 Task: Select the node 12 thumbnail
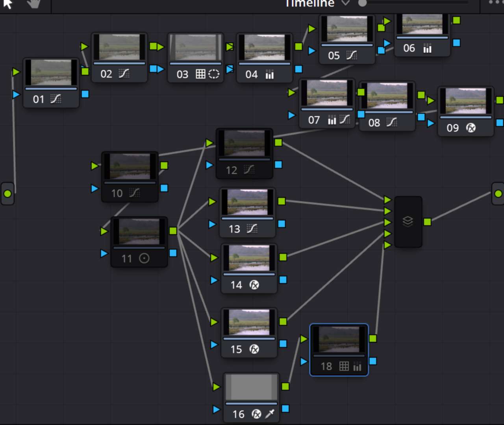pyautogui.click(x=245, y=143)
